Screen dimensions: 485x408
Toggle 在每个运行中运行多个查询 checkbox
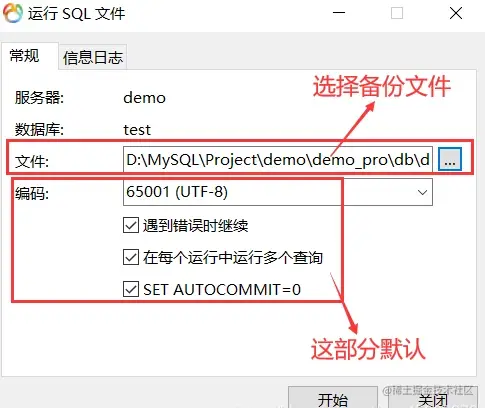(x=131, y=257)
